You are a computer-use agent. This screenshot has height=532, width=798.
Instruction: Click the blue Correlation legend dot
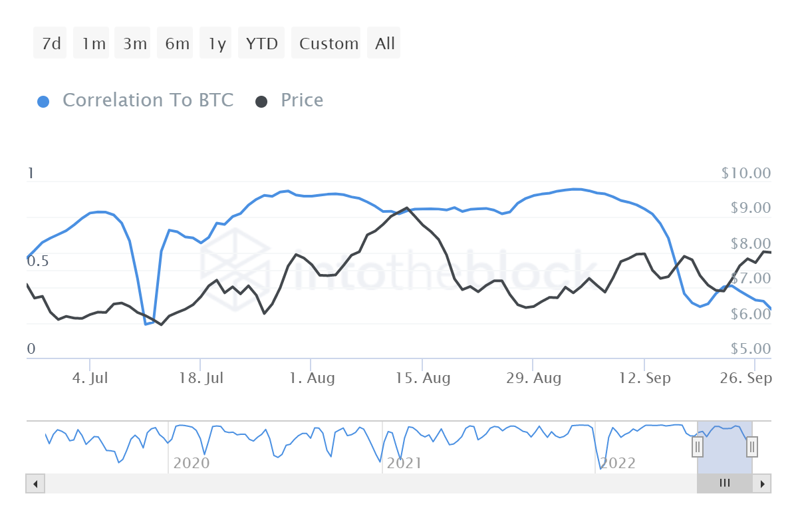click(43, 102)
